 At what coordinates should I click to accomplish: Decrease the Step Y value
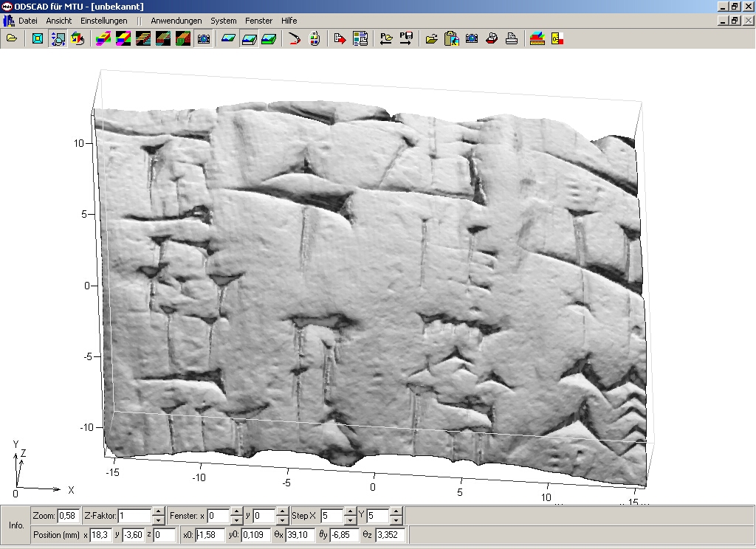(x=396, y=519)
